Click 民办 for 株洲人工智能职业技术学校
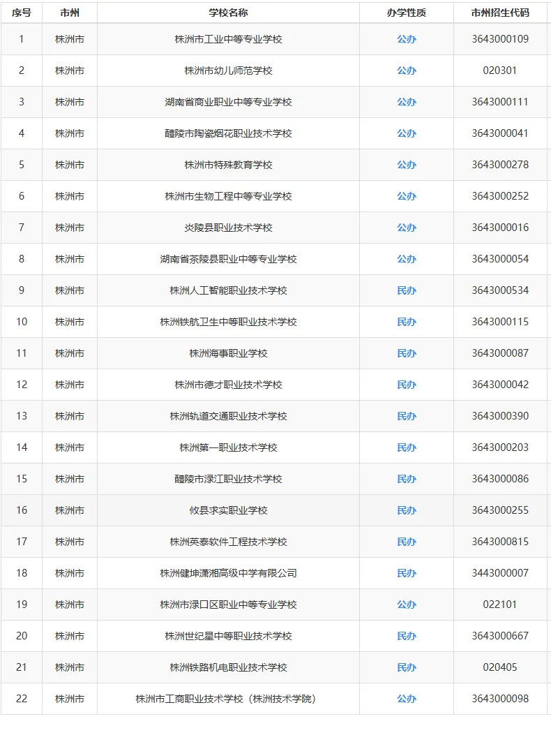Screen dimensions: 551x756 (x=407, y=290)
